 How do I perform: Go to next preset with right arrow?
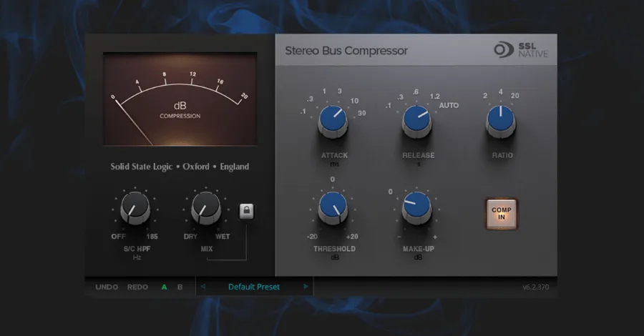click(306, 287)
